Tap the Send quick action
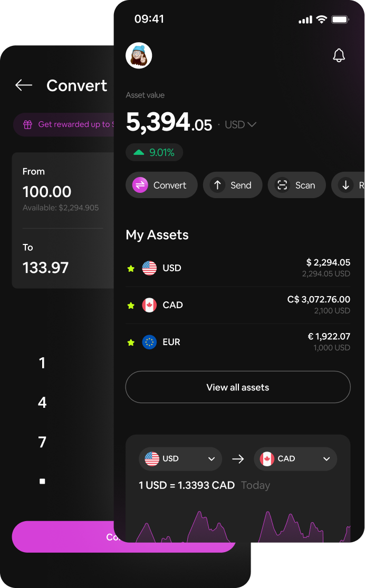 [x=232, y=185]
